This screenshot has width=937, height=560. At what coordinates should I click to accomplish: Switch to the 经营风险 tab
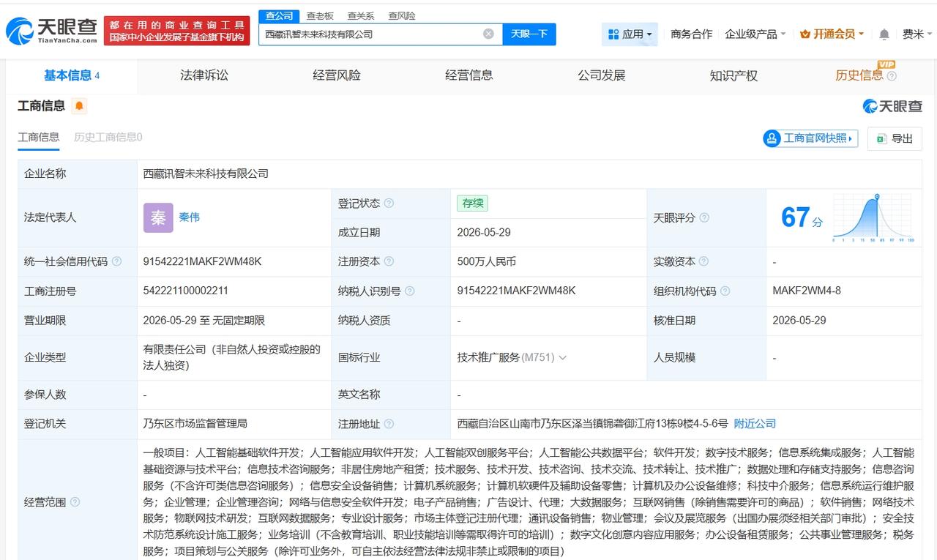337,75
